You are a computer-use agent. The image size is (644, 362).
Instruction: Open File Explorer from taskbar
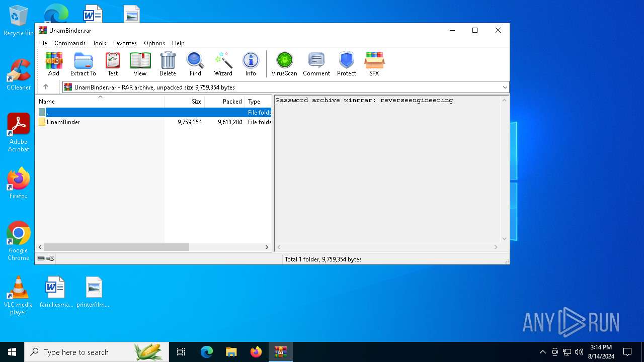click(x=231, y=352)
